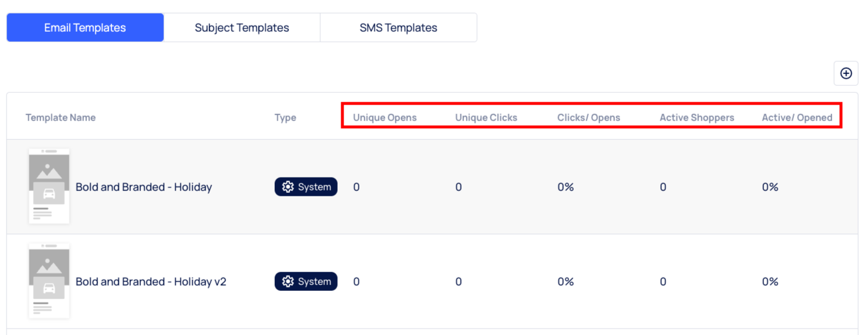
Task: Click gear icon on Holiday v2 badge
Action: point(288,282)
